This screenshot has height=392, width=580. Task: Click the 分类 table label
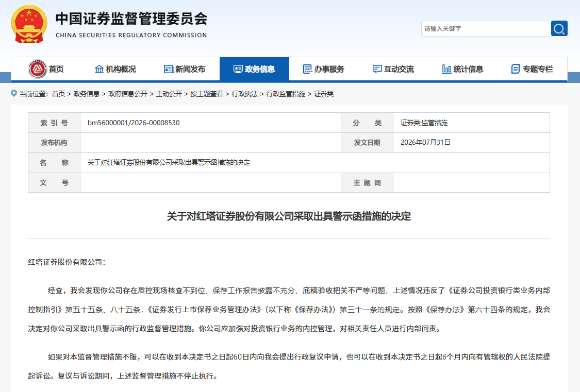click(367, 123)
